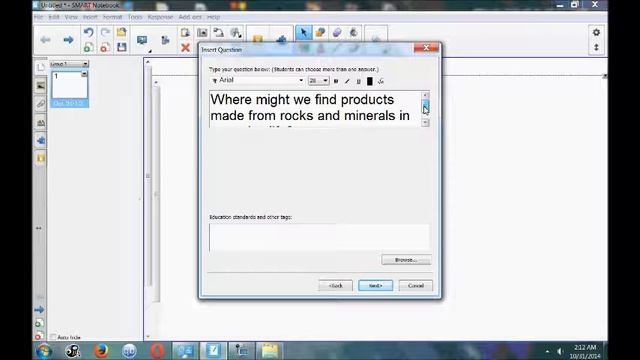
Task: Delete selected object with red X
Action: 185,47
